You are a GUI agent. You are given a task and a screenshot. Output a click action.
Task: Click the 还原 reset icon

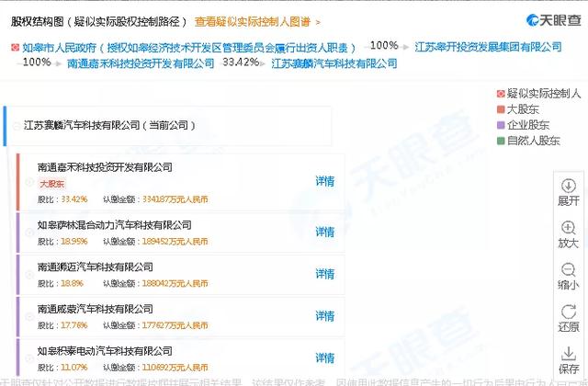coord(569,312)
